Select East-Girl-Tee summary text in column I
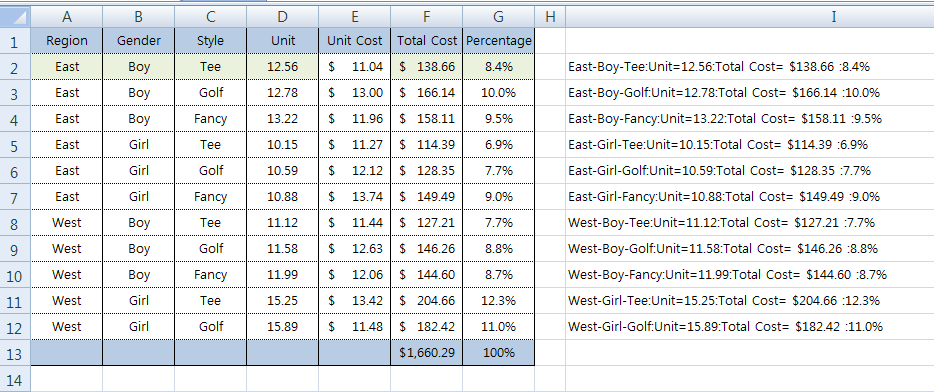Screen dimensions: 934x392 pos(718,145)
